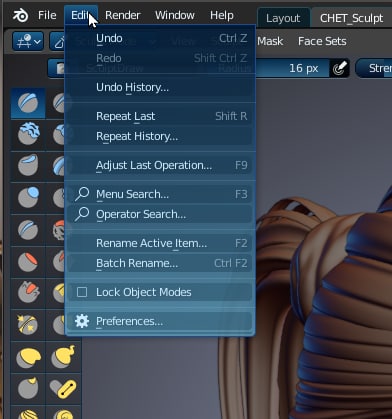Select the Thumb sculpt brush
The image size is (392, 419).
point(28,389)
